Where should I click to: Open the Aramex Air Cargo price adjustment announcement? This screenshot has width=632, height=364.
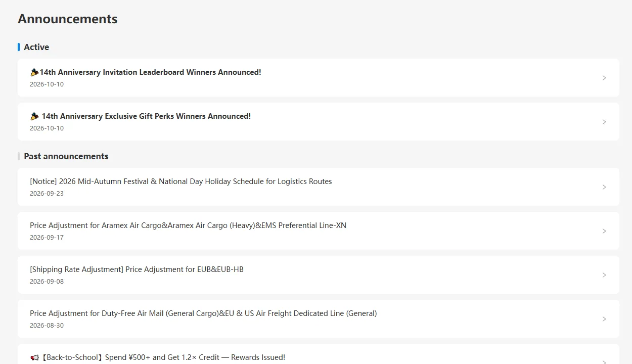point(318,231)
